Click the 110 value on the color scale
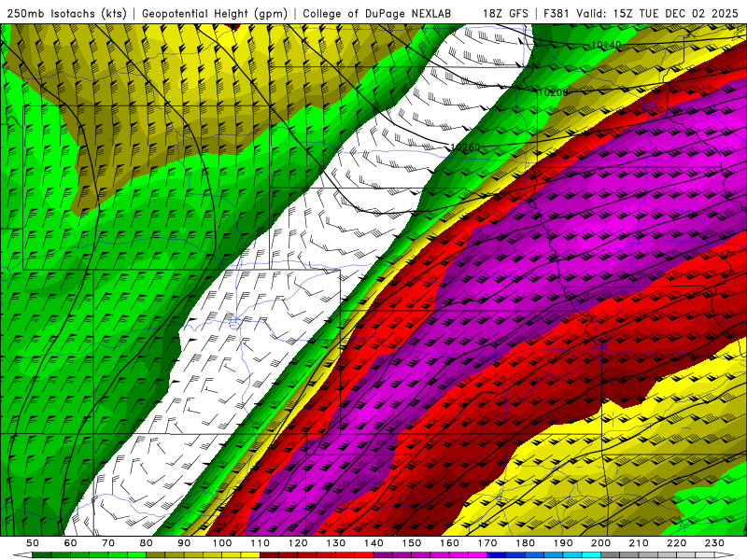The image size is (747, 560). [261, 543]
